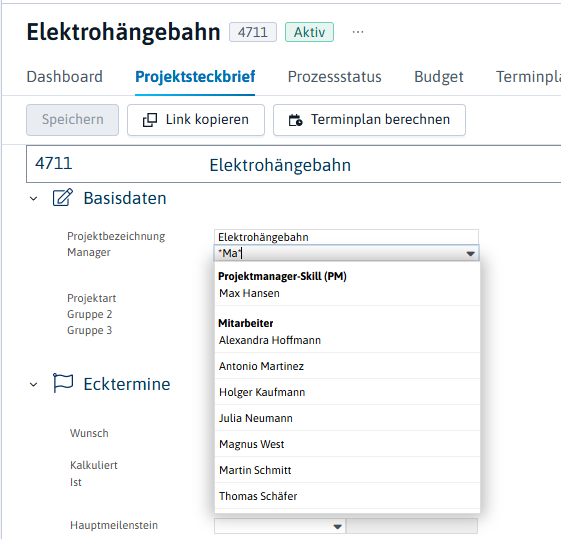Viewport: 561px width, 539px height.
Task: Open the Hauptmeilenstein dropdown arrow
Action: [337, 526]
